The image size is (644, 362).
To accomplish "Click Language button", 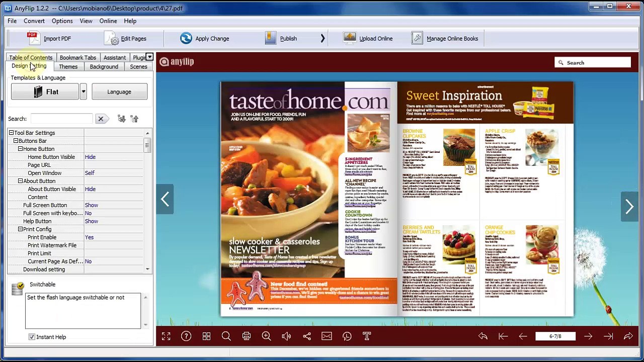I will click(119, 92).
